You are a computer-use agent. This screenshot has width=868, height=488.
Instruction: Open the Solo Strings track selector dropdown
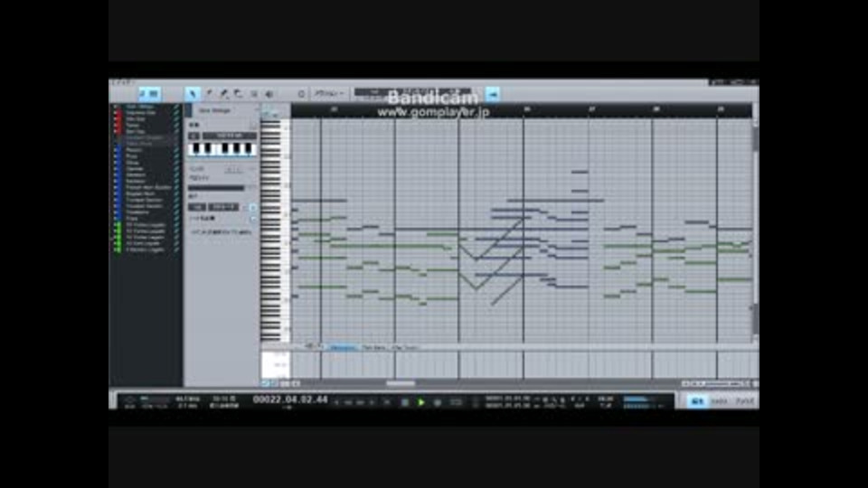point(222,110)
